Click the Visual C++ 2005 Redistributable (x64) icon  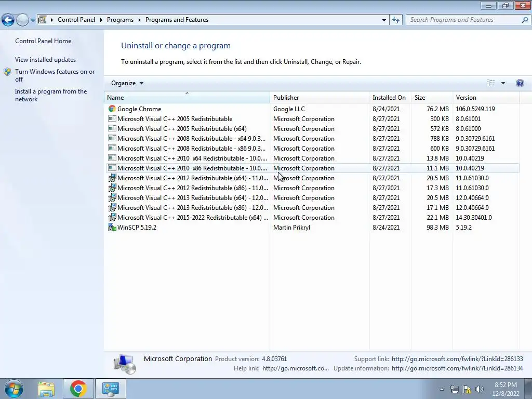(112, 128)
